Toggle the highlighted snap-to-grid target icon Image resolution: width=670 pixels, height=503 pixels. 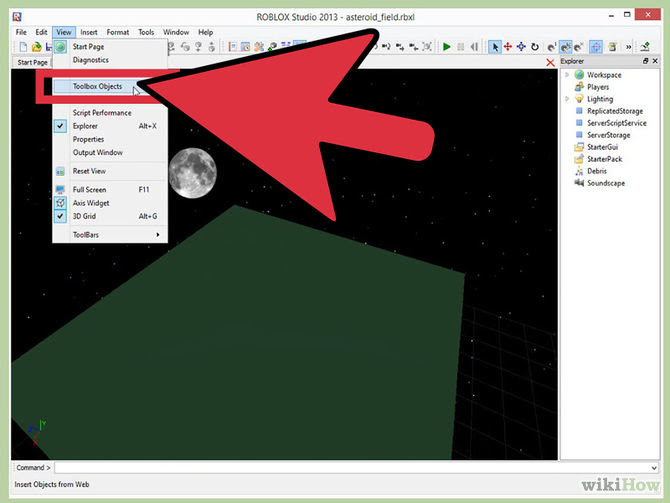[596, 47]
